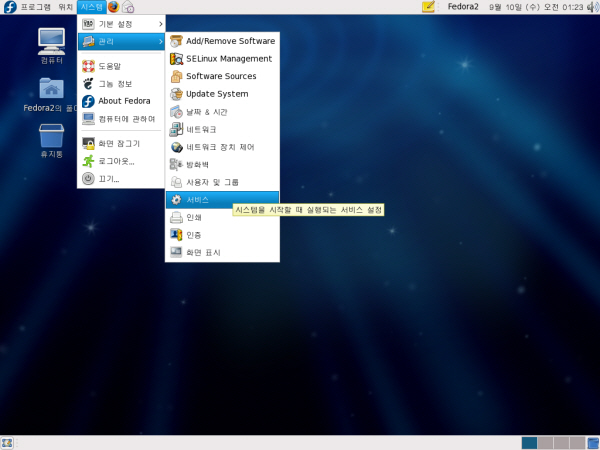Launch Update System
600x450 pixels.
click(x=222, y=94)
